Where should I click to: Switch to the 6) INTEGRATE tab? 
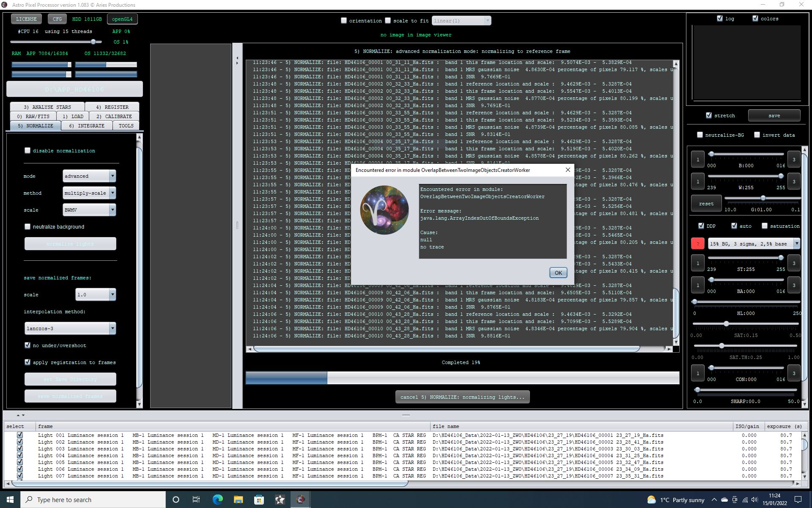87,126
